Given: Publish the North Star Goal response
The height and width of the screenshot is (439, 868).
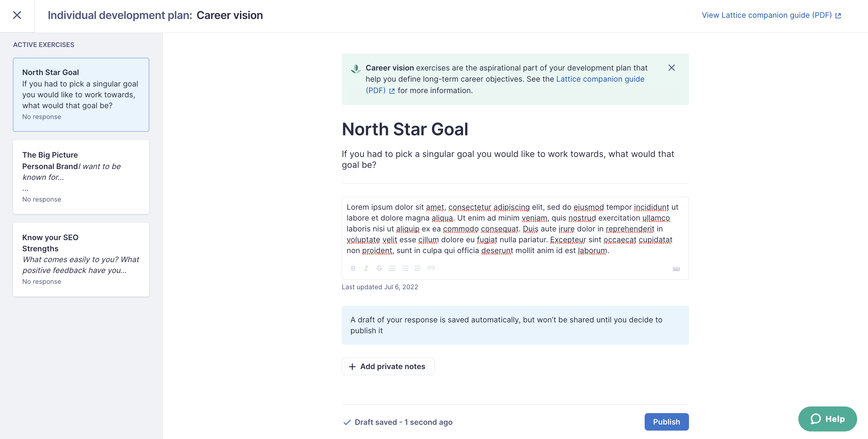Looking at the screenshot, I should [x=666, y=422].
